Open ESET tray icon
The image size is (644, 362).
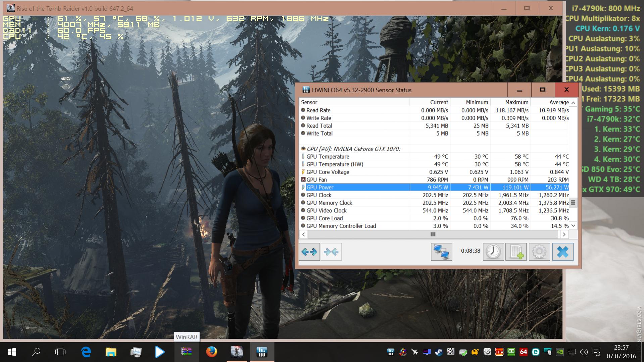[x=536, y=352]
